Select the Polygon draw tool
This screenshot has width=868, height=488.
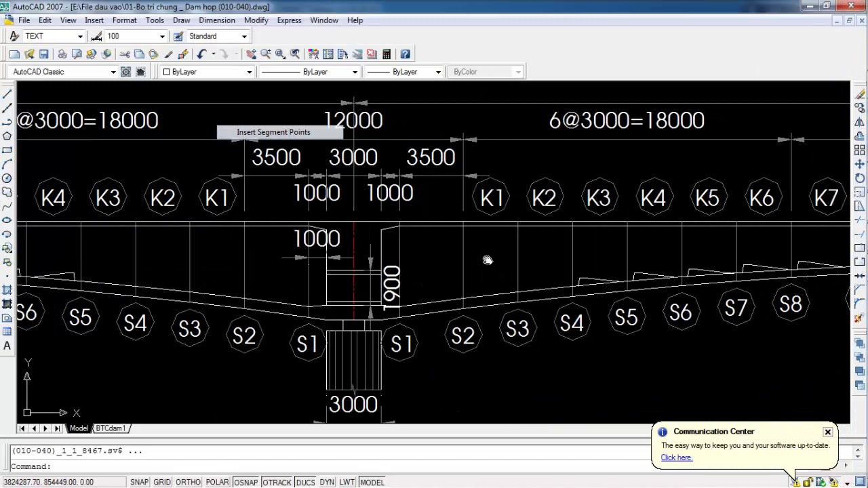[7, 136]
